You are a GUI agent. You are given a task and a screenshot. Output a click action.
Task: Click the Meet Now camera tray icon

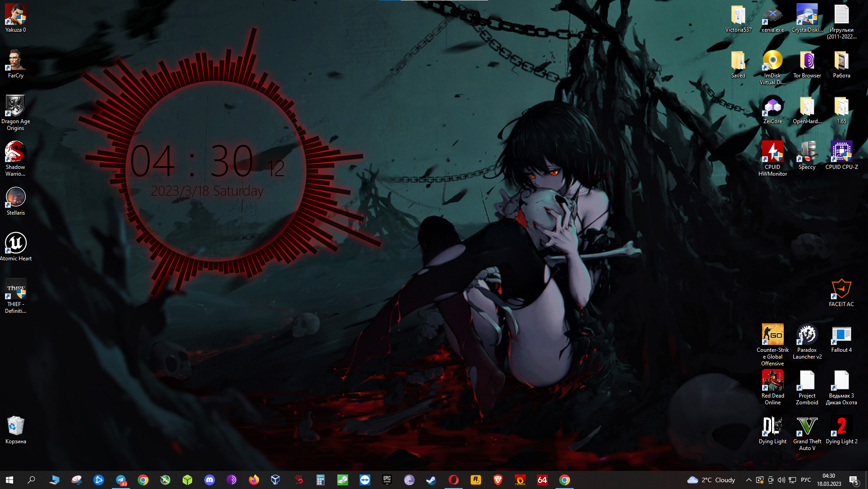coord(771,480)
